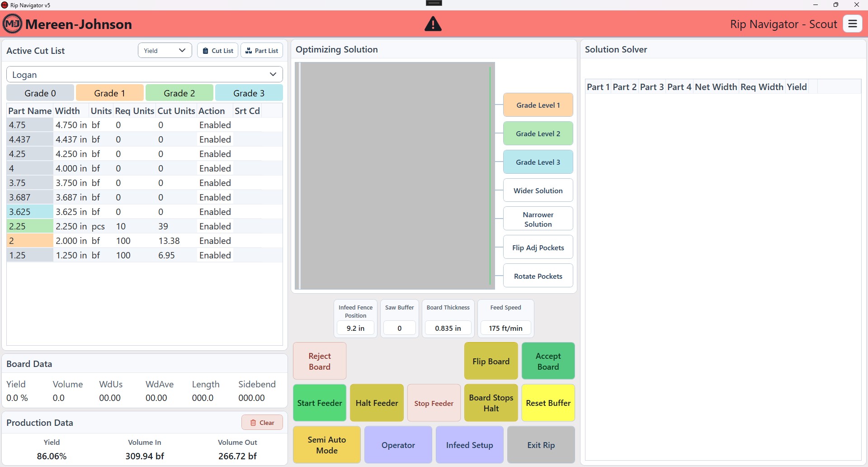This screenshot has width=868, height=467.
Task: Choose the orange Grade Level 1 swatch button
Action: click(x=538, y=105)
